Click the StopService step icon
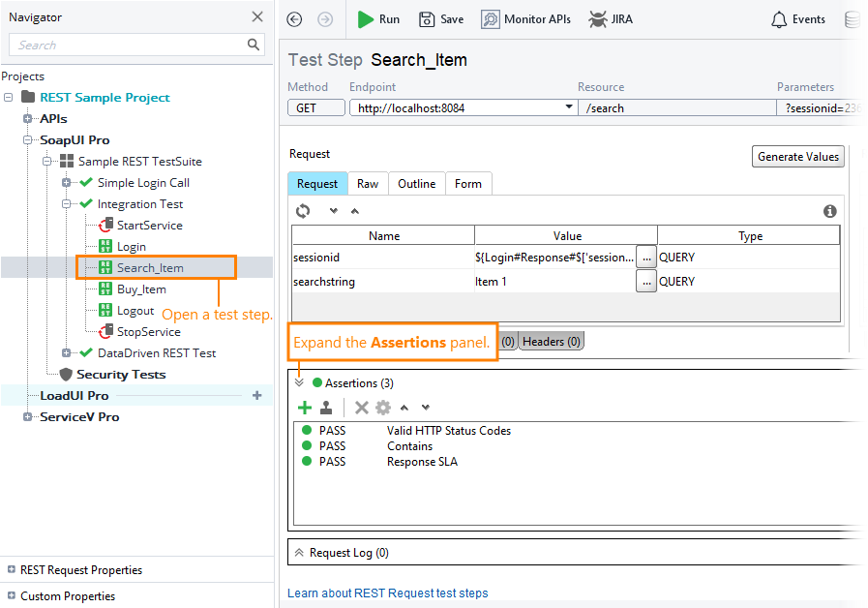The height and width of the screenshot is (608, 868). coord(105,332)
